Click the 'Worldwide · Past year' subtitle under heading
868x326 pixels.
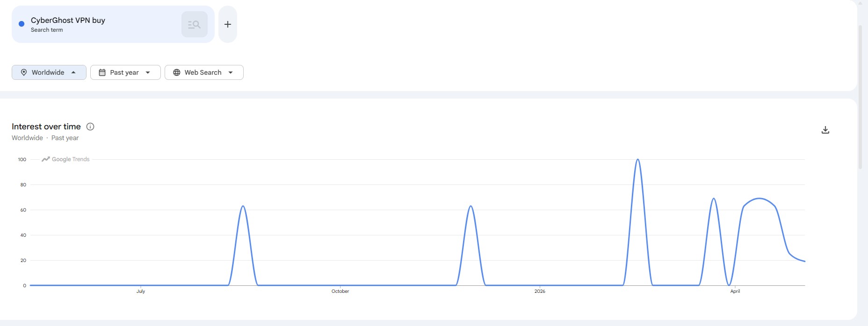(x=45, y=138)
